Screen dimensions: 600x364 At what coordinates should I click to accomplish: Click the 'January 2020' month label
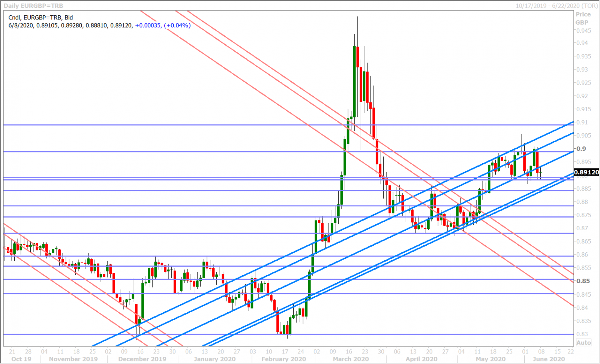click(x=214, y=359)
